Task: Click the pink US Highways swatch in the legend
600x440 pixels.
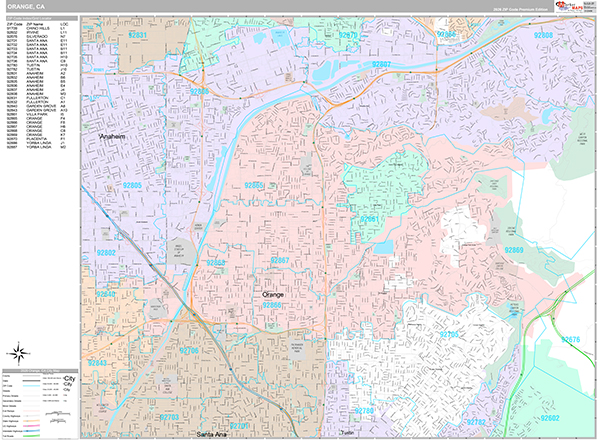Action: click(x=32, y=426)
